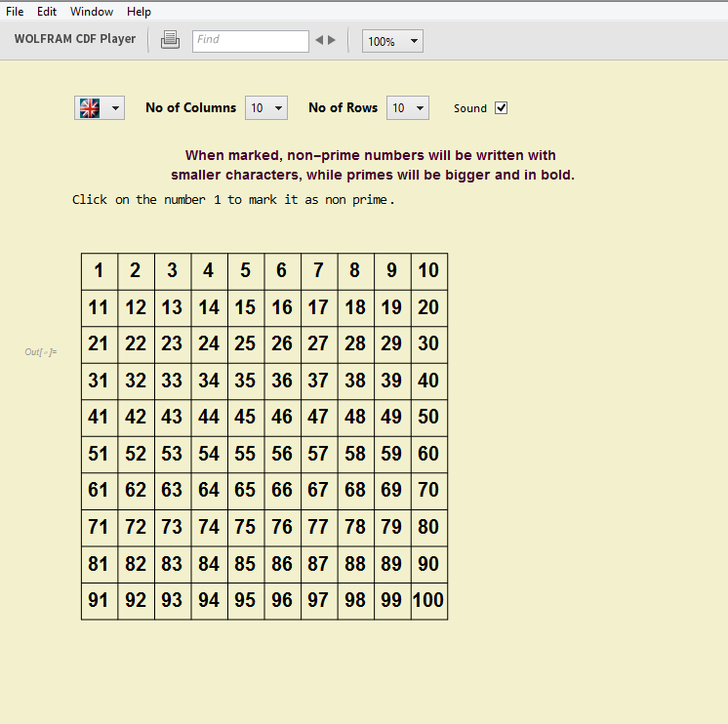
Task: Open the File menu
Action: (x=15, y=12)
